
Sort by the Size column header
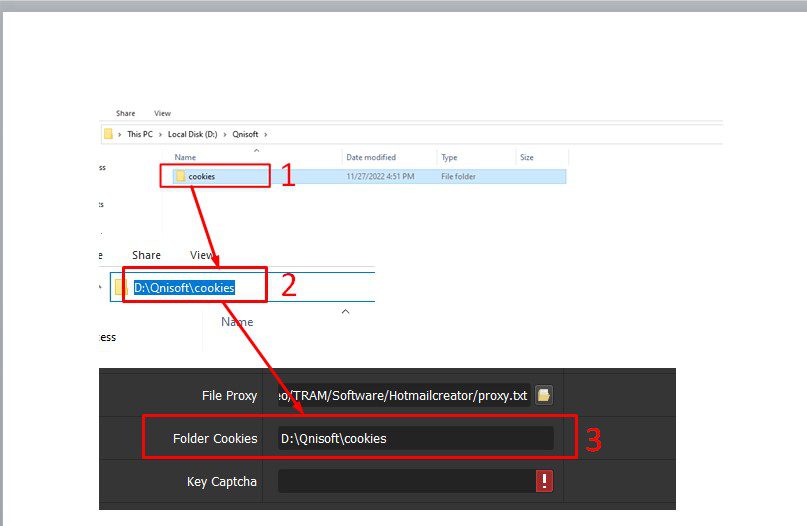click(x=527, y=157)
